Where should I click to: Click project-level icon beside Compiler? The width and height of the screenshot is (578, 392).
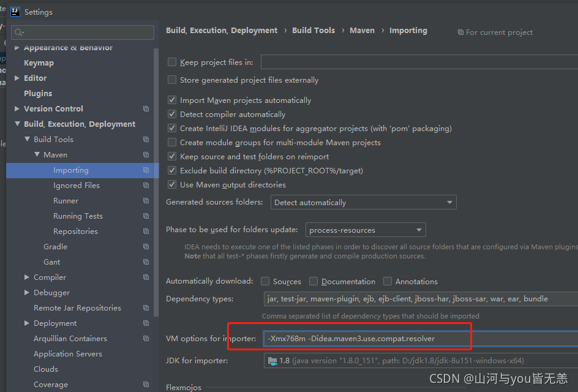coord(146,277)
